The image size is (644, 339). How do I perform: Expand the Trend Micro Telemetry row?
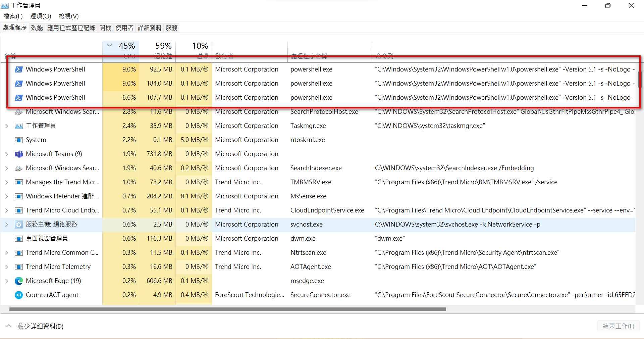[7, 267]
